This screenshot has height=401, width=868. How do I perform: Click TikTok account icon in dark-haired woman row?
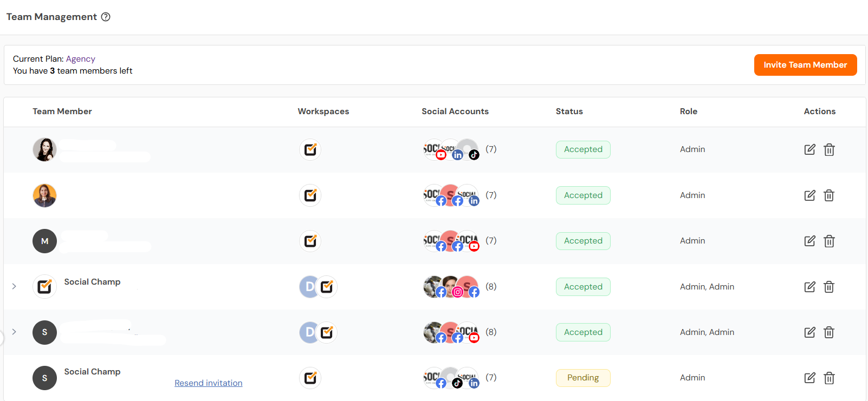[474, 155]
